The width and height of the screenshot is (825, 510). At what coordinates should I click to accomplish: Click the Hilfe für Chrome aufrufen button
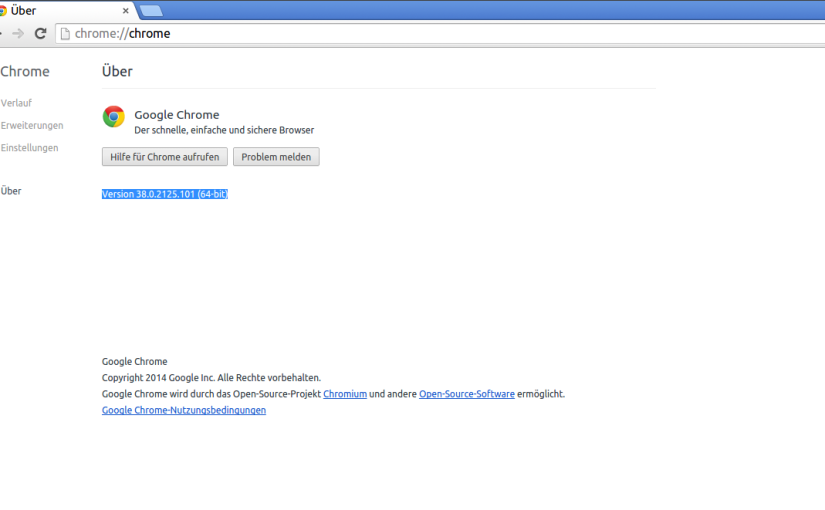[x=165, y=157]
